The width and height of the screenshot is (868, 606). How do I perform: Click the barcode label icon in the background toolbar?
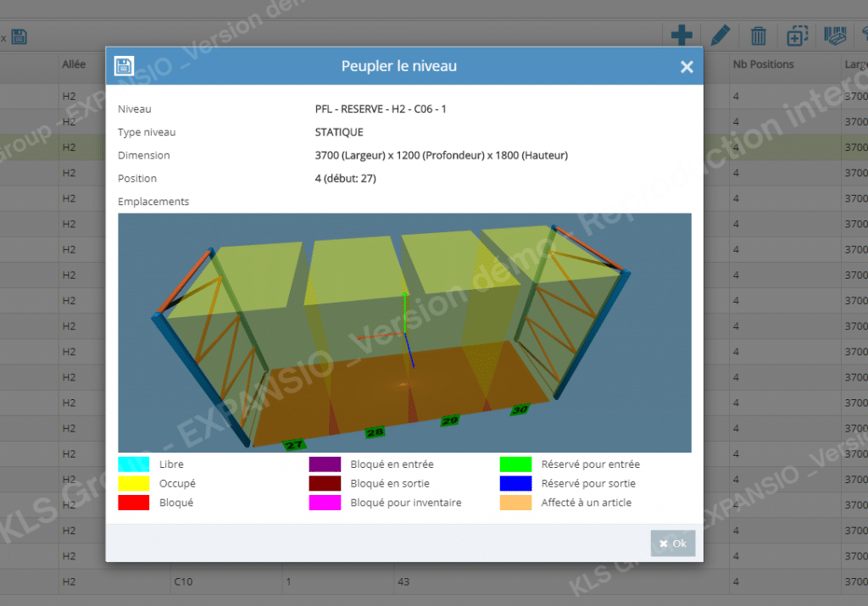[835, 36]
